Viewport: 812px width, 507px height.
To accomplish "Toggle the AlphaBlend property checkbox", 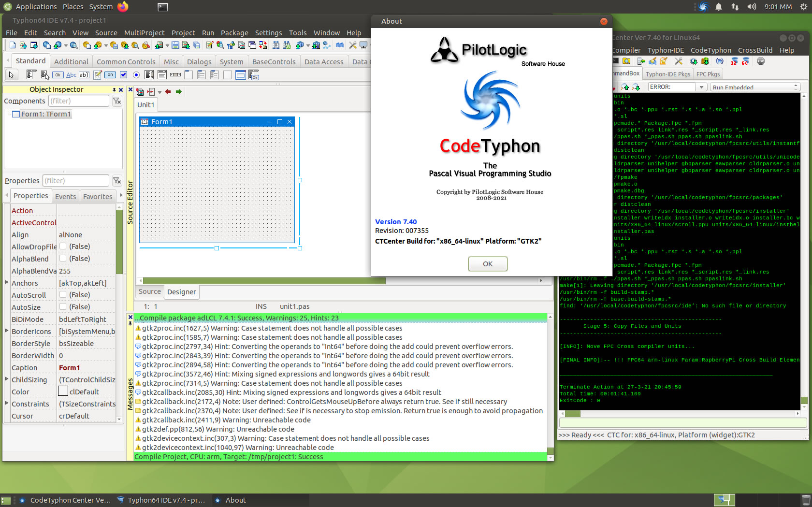I will click(x=63, y=259).
